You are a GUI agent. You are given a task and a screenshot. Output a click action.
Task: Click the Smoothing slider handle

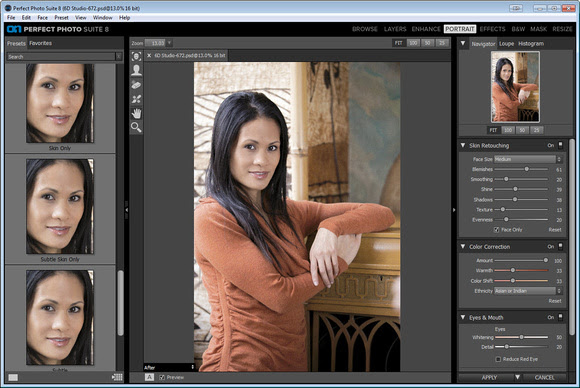click(x=506, y=179)
